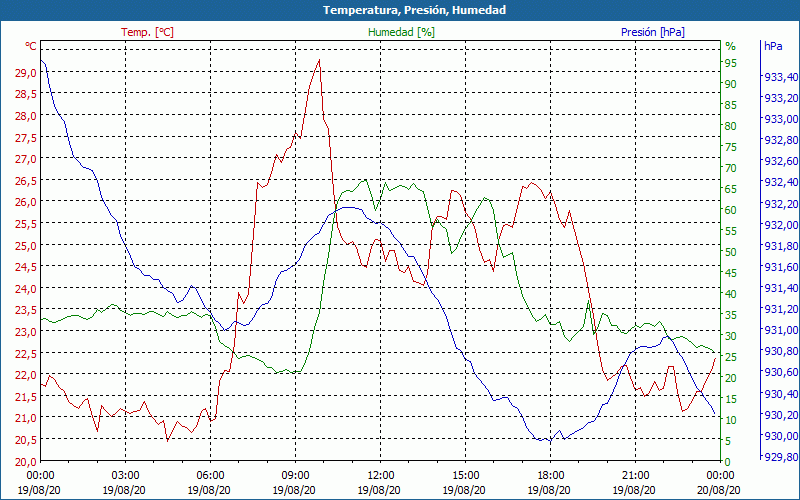Screen dimensions: 800x500
Task: Click temperature axis value '22,5'
Action: click(26, 353)
